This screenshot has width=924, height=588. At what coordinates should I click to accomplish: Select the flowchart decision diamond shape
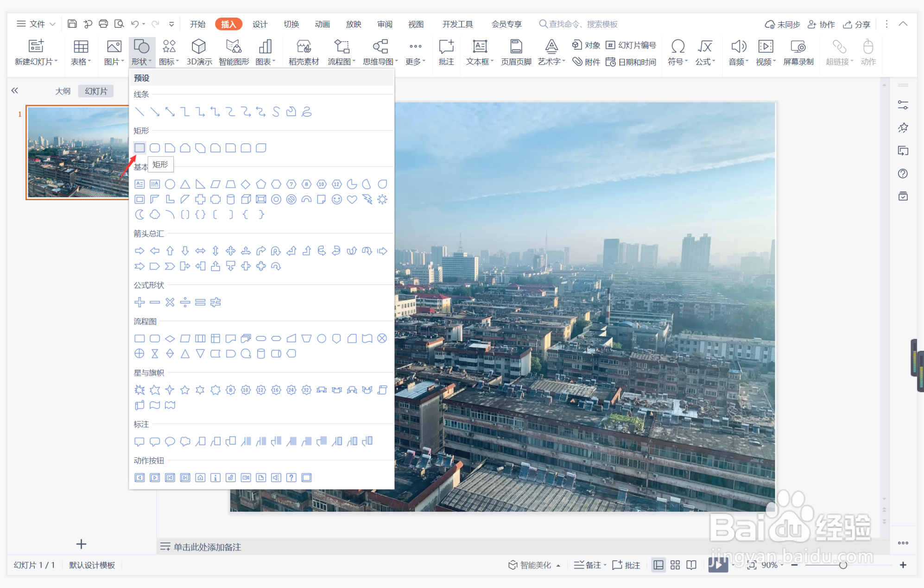click(x=170, y=338)
